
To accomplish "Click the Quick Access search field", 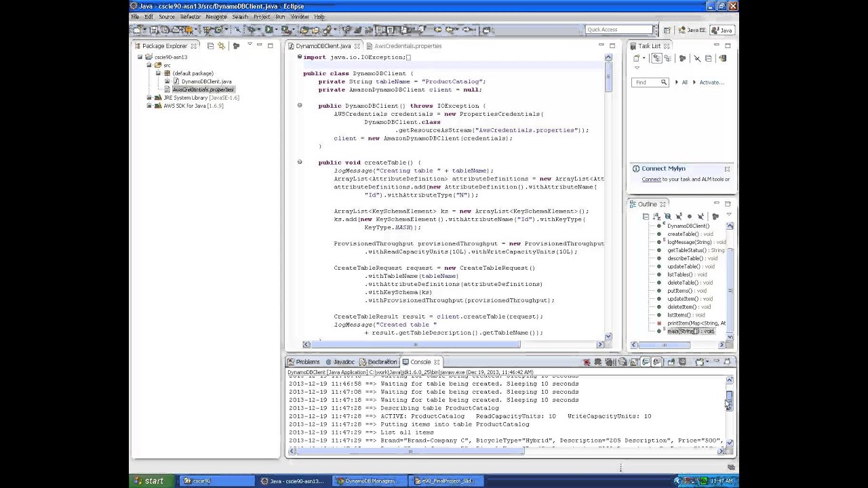I will 619,29.
